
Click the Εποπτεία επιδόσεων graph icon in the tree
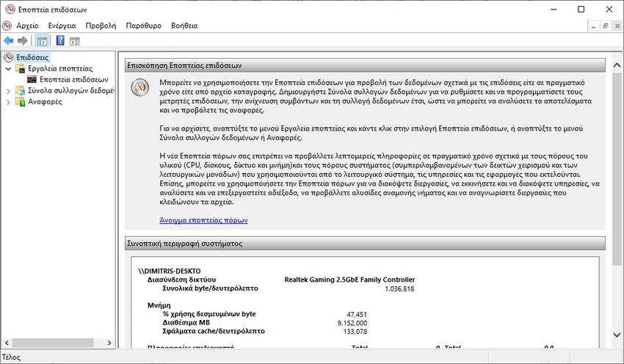(x=32, y=79)
